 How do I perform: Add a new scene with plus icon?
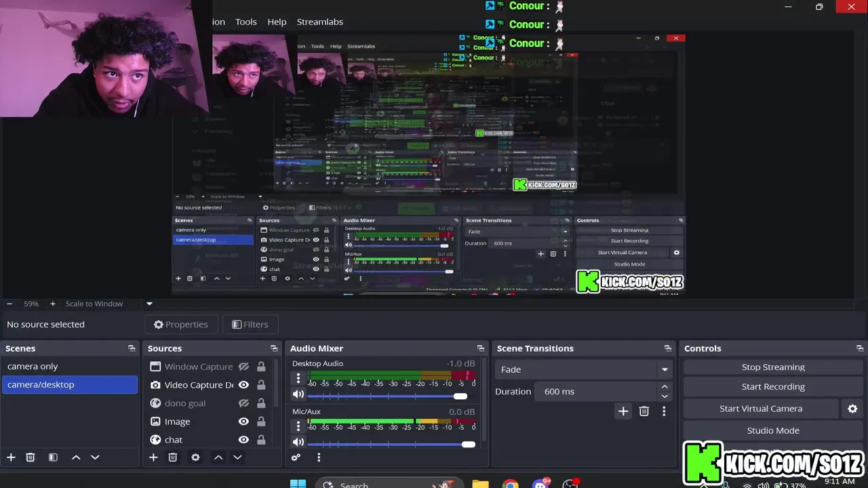pos(11,457)
